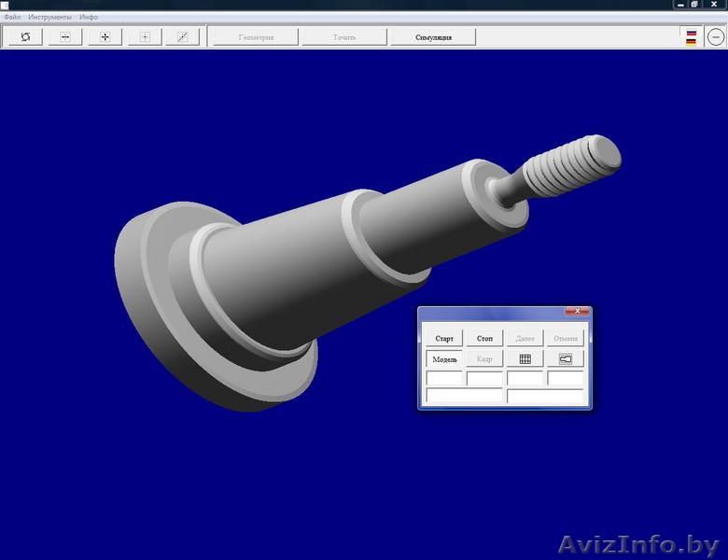
Task: Switch to the Геометрия mode
Action: pyautogui.click(x=256, y=37)
